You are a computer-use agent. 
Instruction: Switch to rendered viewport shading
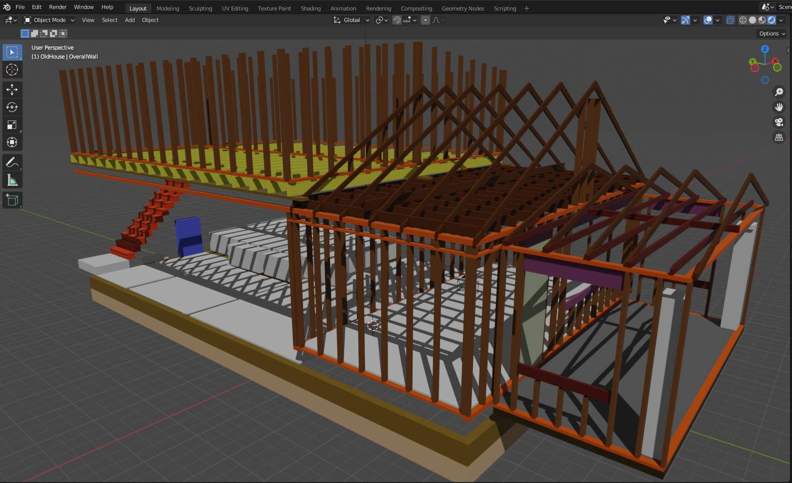pyautogui.click(x=770, y=20)
